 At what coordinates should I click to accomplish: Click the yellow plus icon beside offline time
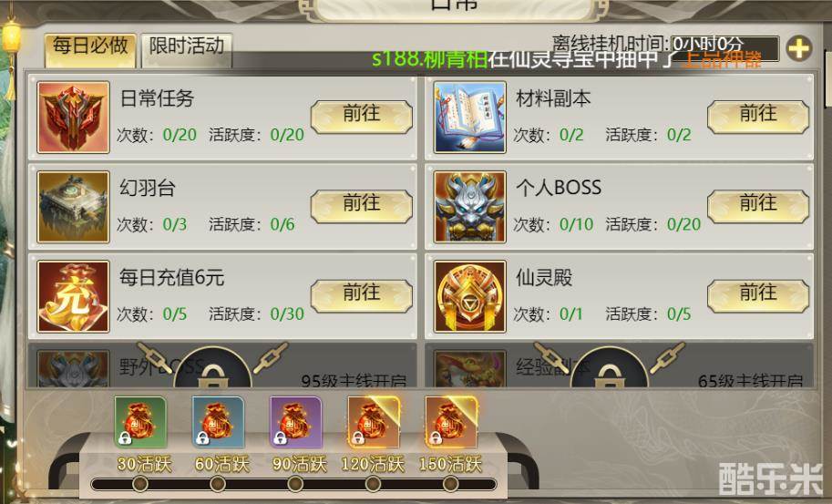tap(798, 49)
